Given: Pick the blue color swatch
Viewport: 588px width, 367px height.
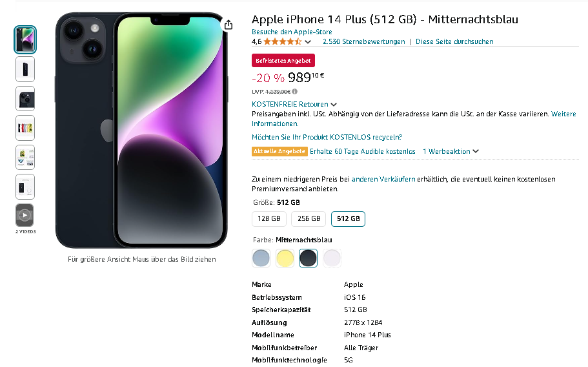Looking at the screenshot, I should coord(261,258).
